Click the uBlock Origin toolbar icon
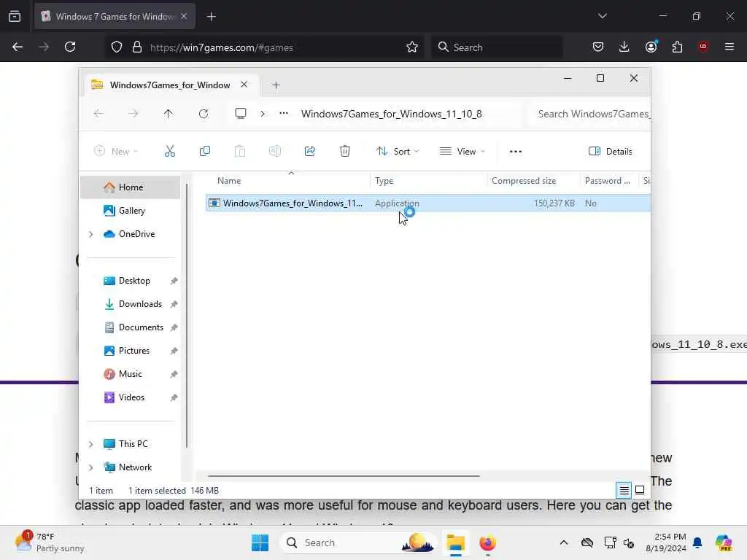Screen dimensions: 747x560 pyautogui.click(x=703, y=47)
